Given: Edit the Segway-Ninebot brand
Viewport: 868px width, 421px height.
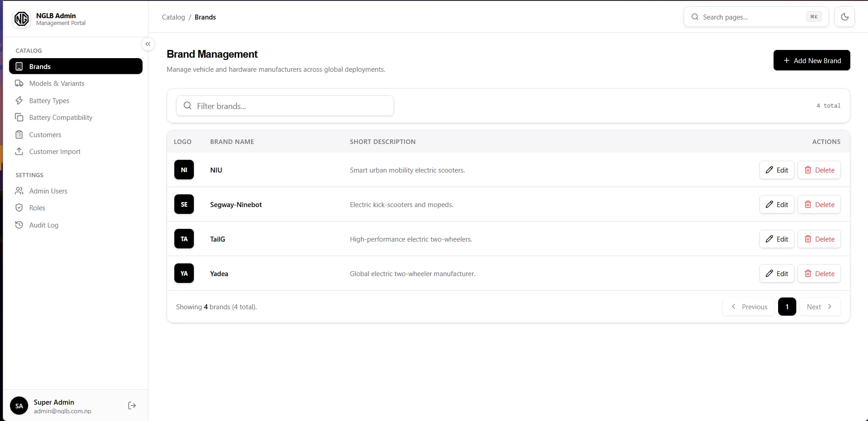Looking at the screenshot, I should pos(777,205).
